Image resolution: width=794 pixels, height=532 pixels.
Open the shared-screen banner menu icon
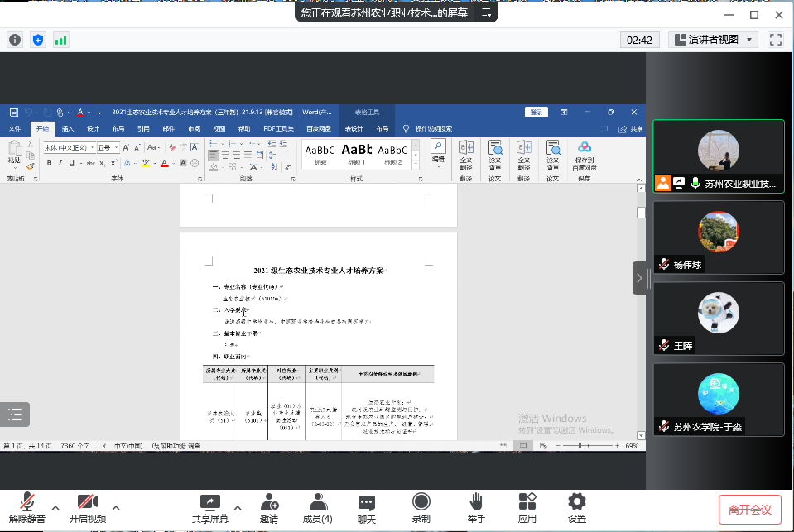coord(486,12)
